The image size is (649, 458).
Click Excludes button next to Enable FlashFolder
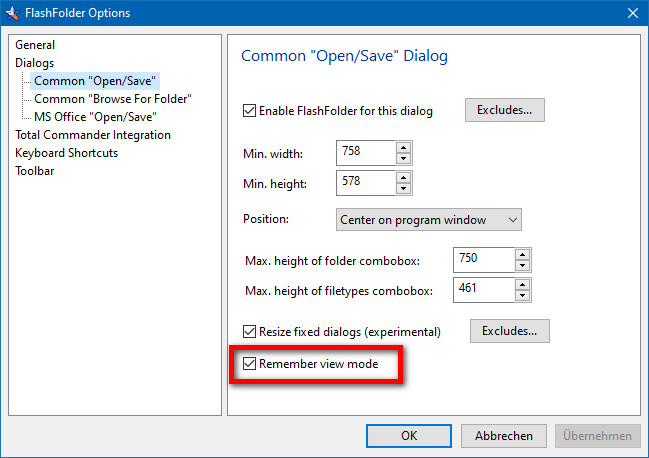[x=505, y=110]
